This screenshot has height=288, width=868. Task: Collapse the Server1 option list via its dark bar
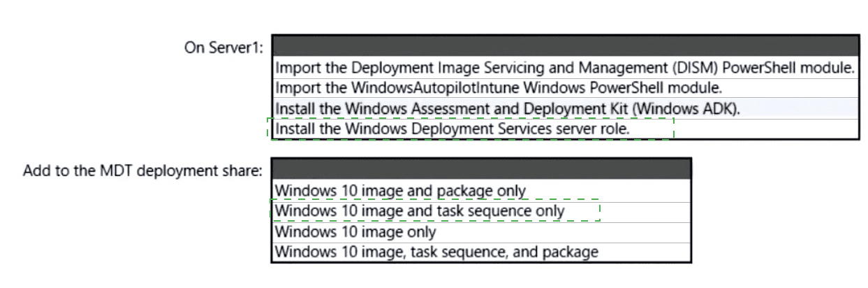(x=565, y=46)
